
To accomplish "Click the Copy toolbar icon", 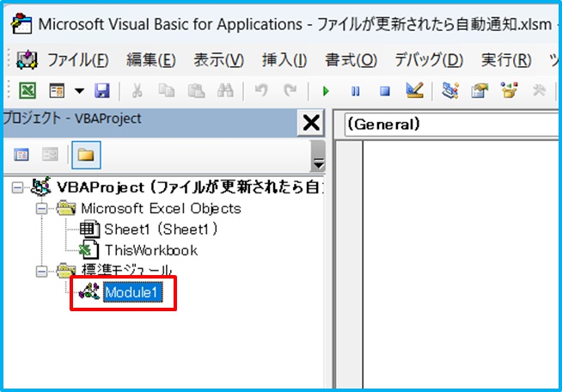I will click(167, 91).
